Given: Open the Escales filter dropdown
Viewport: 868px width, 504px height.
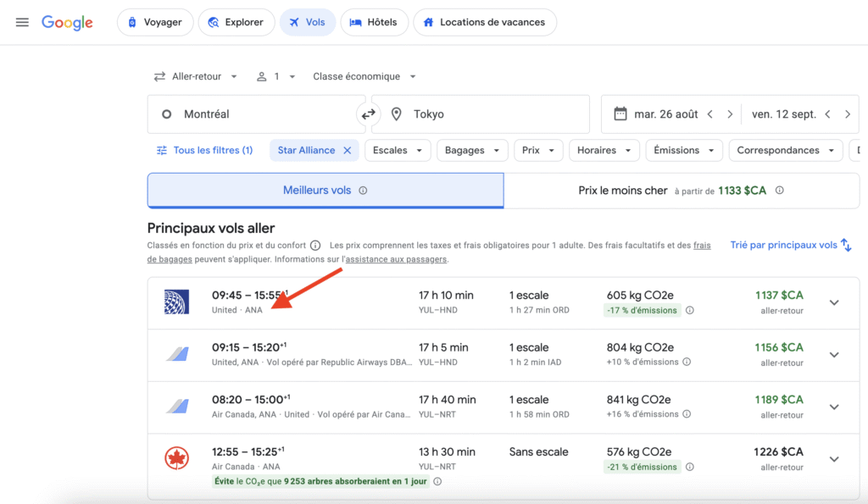Looking at the screenshot, I should click(397, 150).
